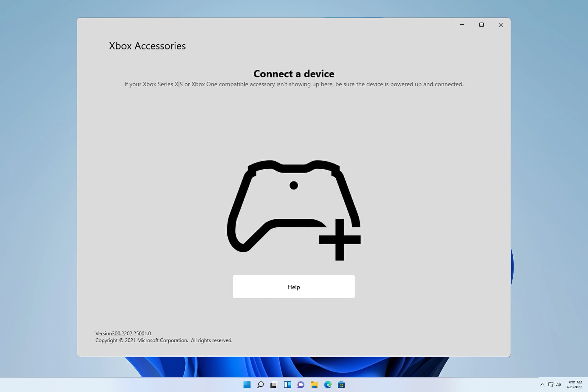This screenshot has height=392, width=588.
Task: Click the version number text
Action: [x=123, y=333]
